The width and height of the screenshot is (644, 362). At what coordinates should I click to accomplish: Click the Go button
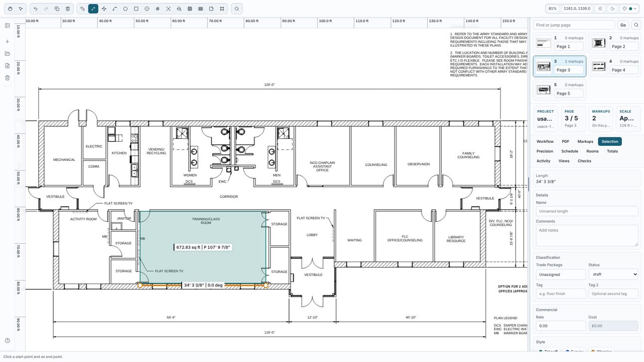click(623, 25)
